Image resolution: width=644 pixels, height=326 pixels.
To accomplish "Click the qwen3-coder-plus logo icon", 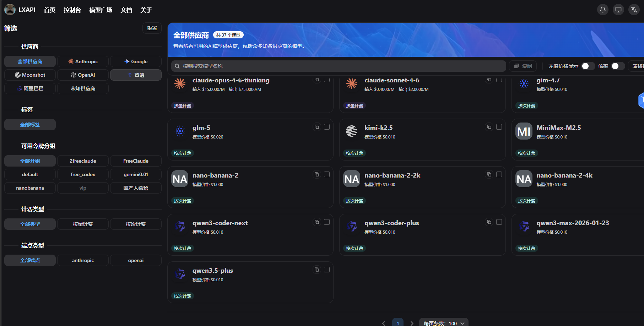I will click(x=352, y=227).
